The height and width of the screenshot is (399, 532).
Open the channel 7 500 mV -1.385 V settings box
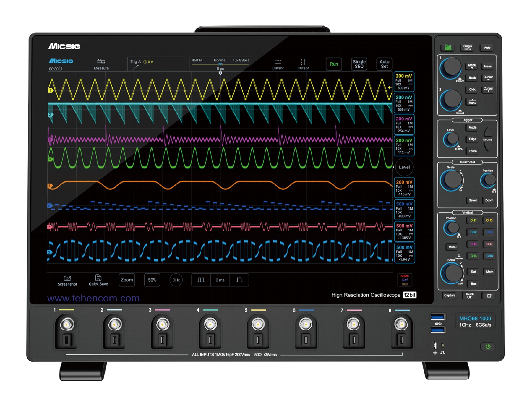click(x=404, y=231)
